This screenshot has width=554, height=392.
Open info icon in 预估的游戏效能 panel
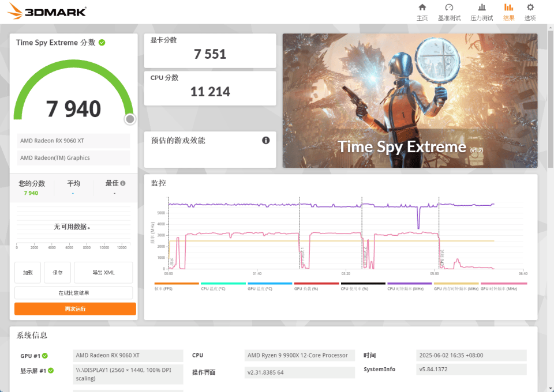point(265,141)
